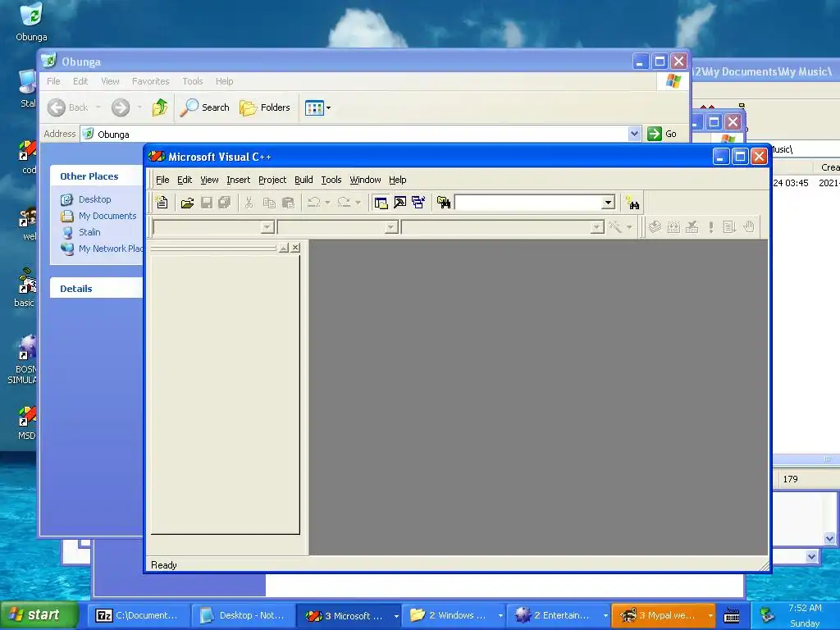Screen dimensions: 840x630
Task: Open the WizardBar actions dropdown arrow
Action: pos(629,227)
